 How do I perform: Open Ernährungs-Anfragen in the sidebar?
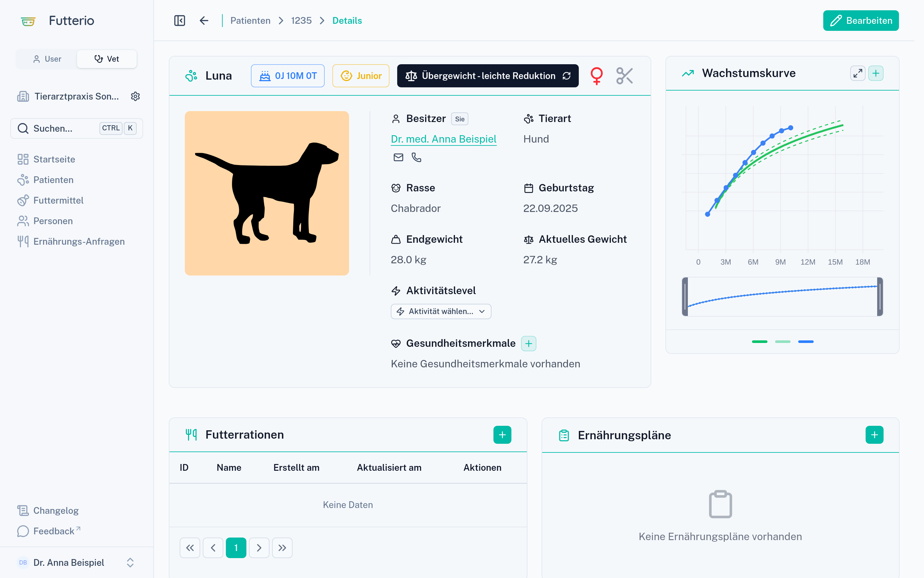click(x=79, y=241)
